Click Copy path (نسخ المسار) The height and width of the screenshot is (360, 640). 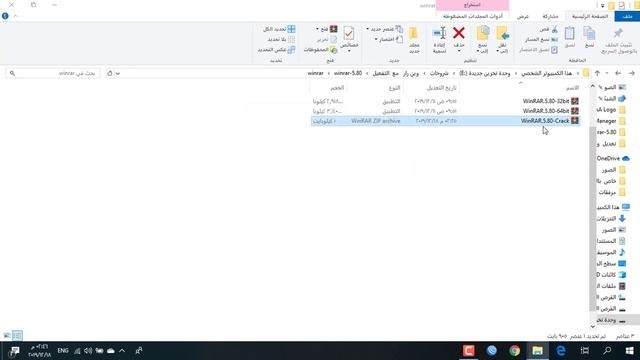541,40
